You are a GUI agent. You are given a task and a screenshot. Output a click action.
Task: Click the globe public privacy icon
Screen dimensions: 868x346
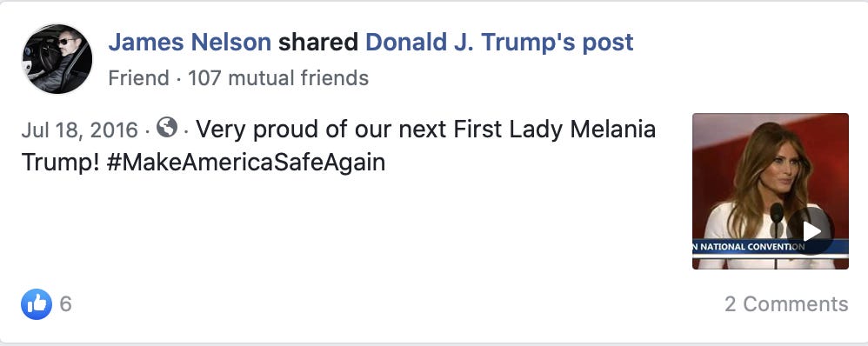pyautogui.click(x=167, y=127)
